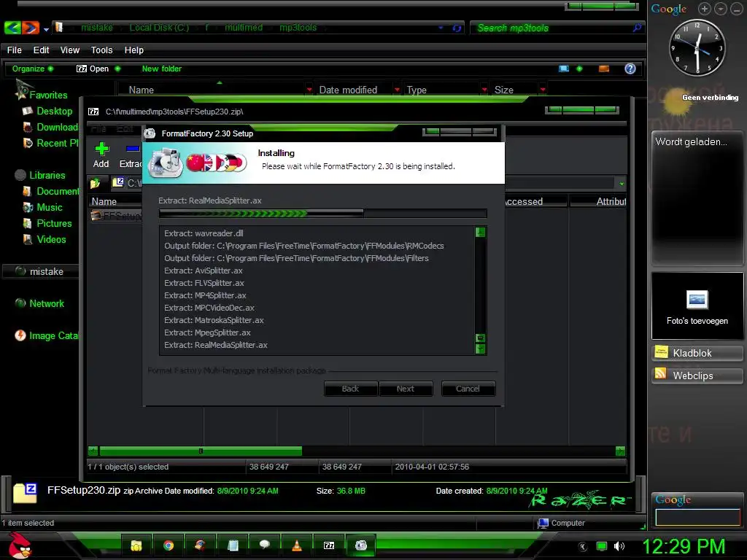The width and height of the screenshot is (747, 560).
Task: Click the Next button in the installer
Action: [406, 389]
